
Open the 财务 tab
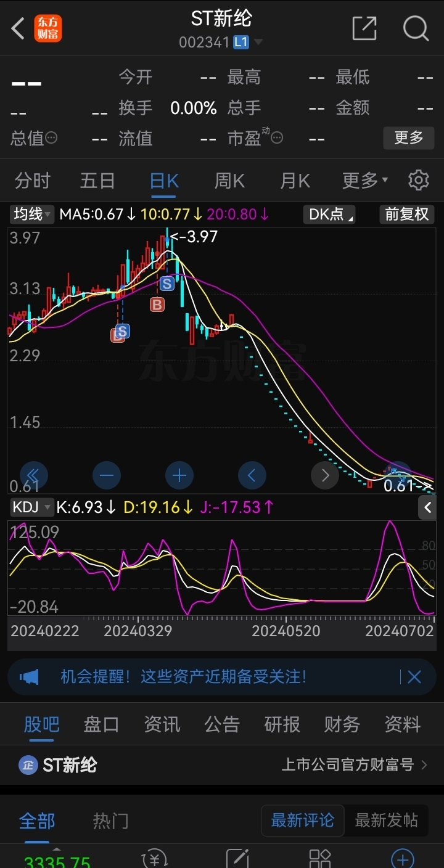(342, 724)
